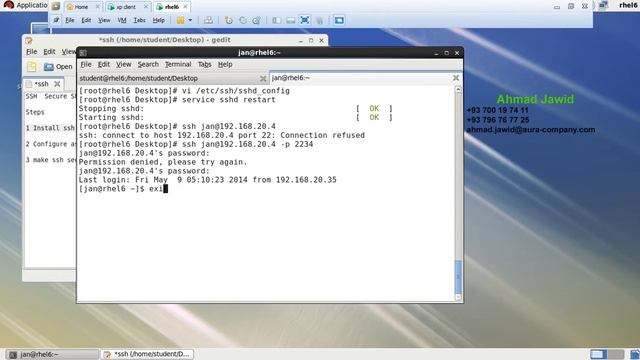
Task: Open the snapshot manager icon
Action: tap(256, 20)
